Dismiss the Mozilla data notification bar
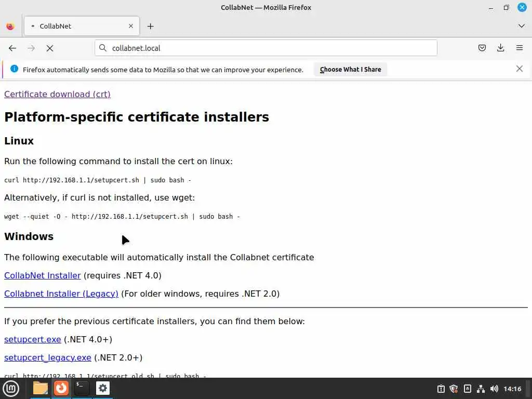The height and width of the screenshot is (399, 532). point(519,69)
